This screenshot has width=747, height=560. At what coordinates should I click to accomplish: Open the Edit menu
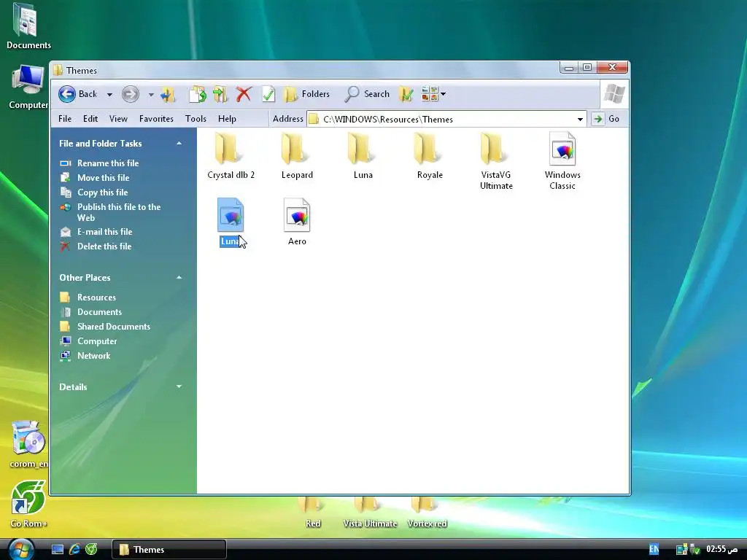(x=90, y=119)
